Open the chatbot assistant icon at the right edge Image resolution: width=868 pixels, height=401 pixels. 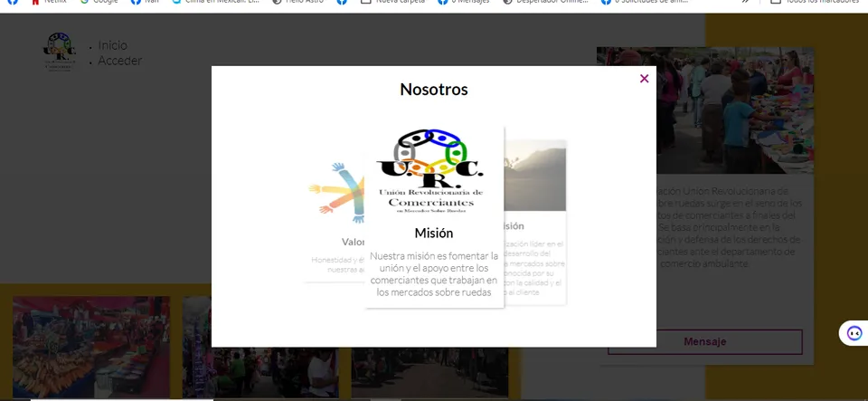coord(854,333)
